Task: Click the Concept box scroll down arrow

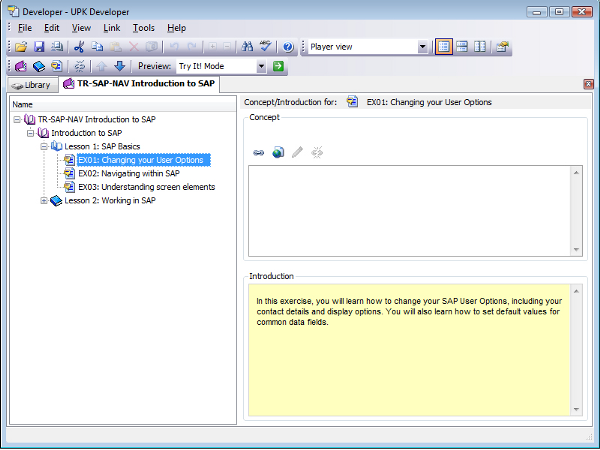Action: (x=576, y=250)
